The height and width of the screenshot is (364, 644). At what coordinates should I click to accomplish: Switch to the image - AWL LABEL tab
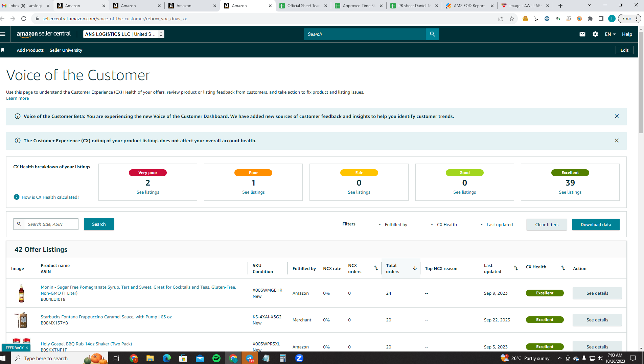click(525, 6)
